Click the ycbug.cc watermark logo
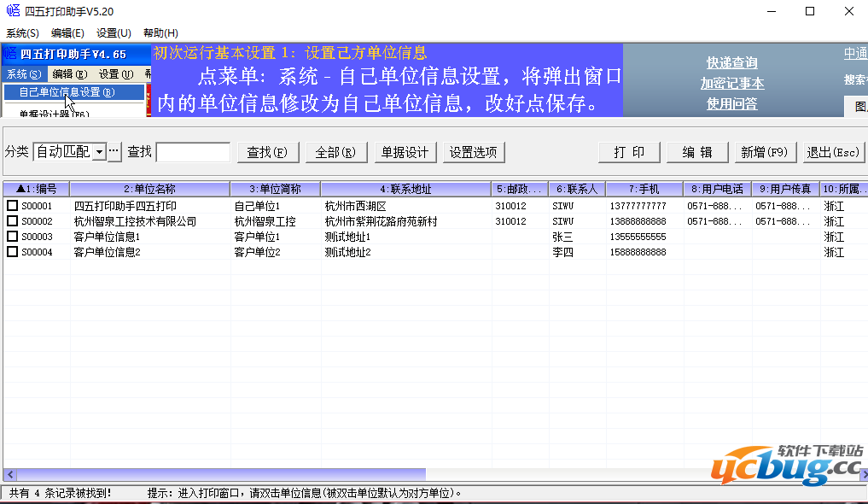Screen dimensions: 868x504 (x=787, y=465)
